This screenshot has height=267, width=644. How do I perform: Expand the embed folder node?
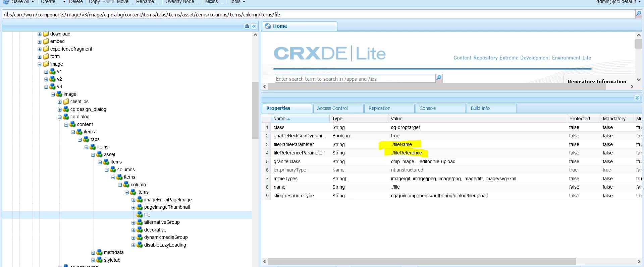coord(40,42)
